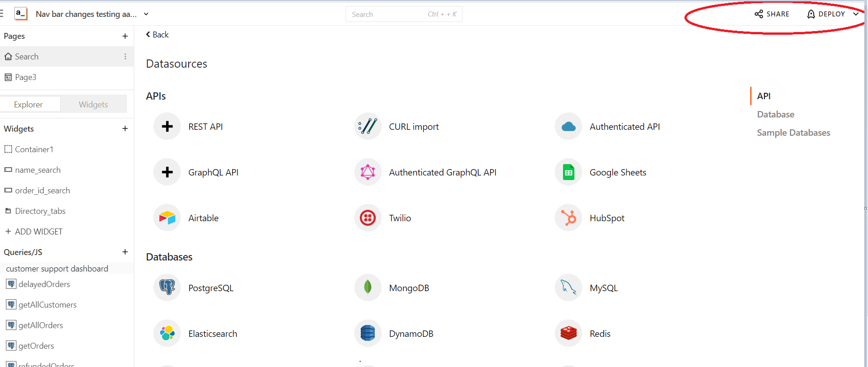Open the delayedOrders query
This screenshot has width=868, height=367.
pyautogui.click(x=67, y=284)
